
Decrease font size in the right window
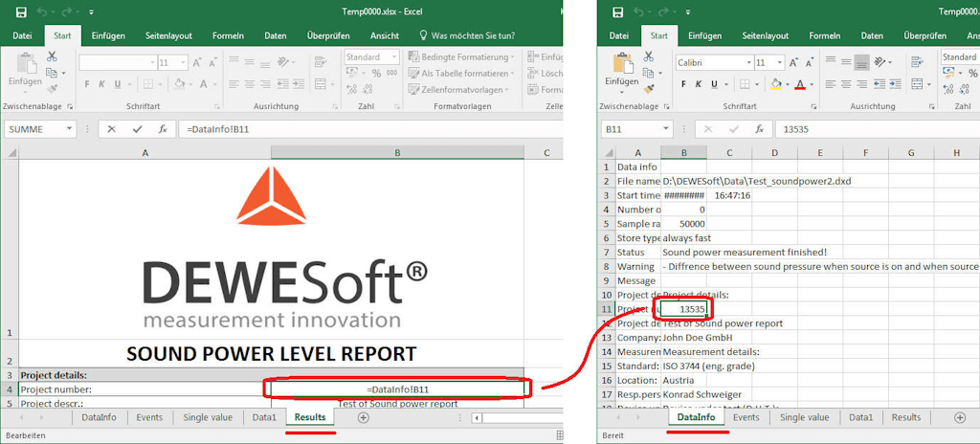coord(809,63)
